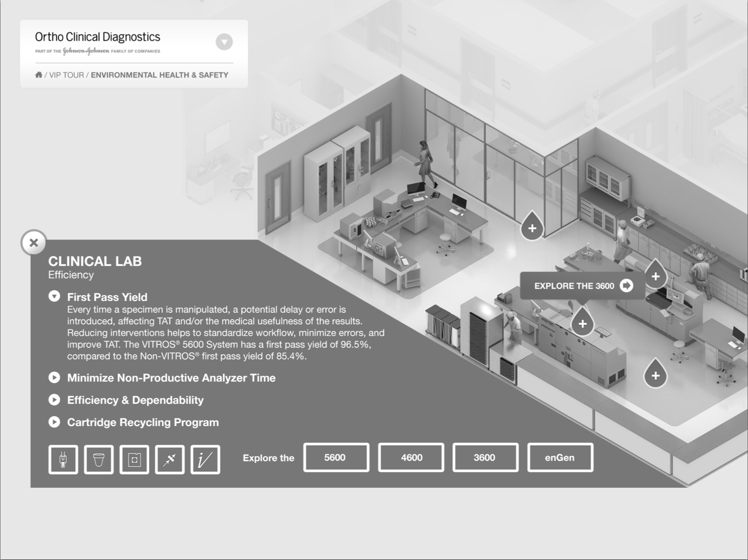Expand Cartridge Recycling Program section
Image resolution: width=748 pixels, height=560 pixels.
click(54, 422)
